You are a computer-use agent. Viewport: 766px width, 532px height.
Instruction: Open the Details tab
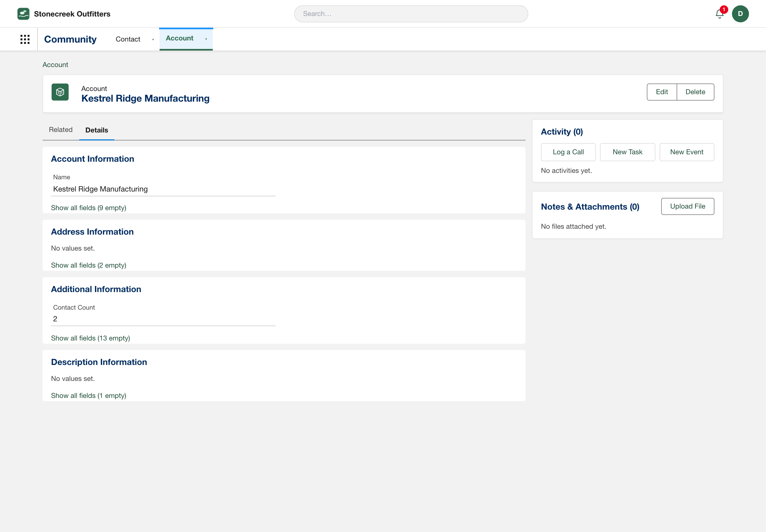click(x=97, y=130)
